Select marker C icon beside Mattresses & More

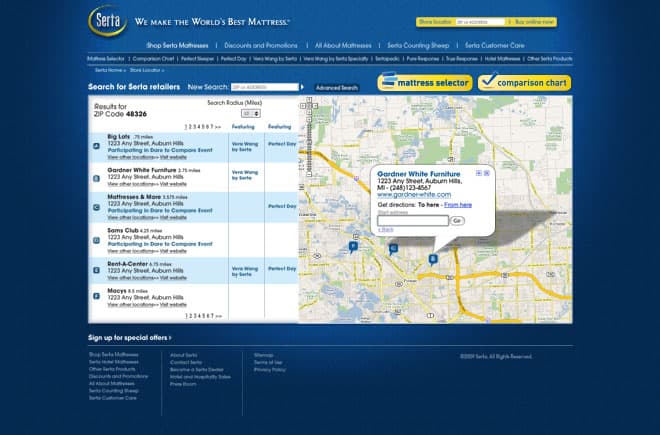pyautogui.click(x=96, y=207)
